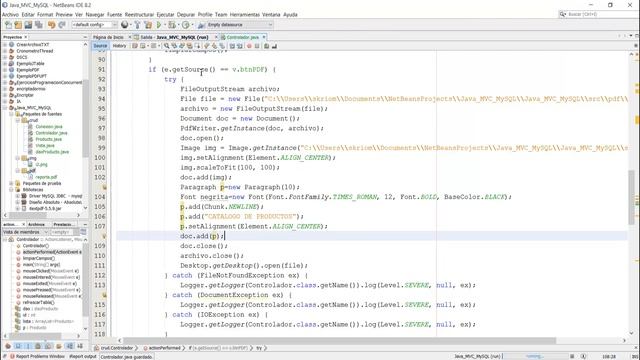Open the Empty datasource dropdown
This screenshot has width=640, height=360.
pyautogui.click(x=240, y=25)
